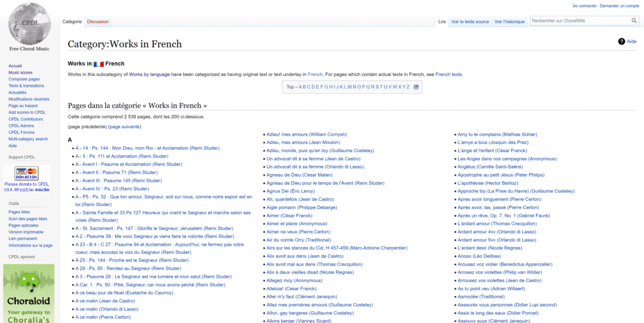Open Texts & translations sidebar link
This screenshot has height=323, width=644.
coord(26,86)
